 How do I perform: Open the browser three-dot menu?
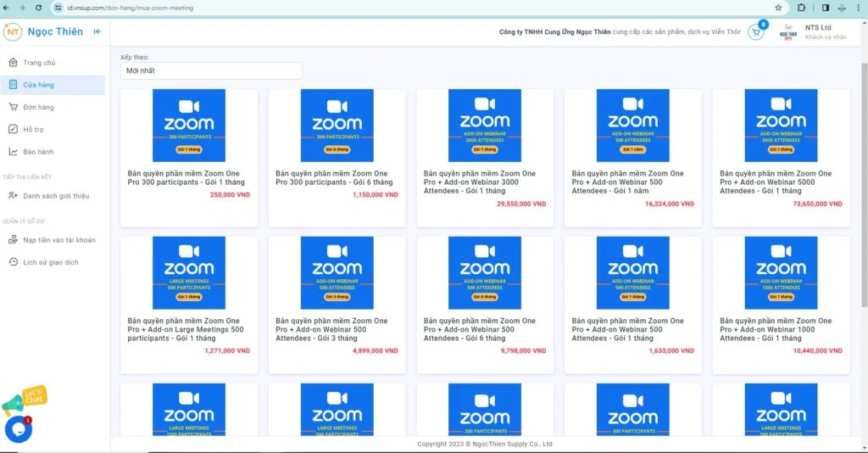[x=859, y=8]
